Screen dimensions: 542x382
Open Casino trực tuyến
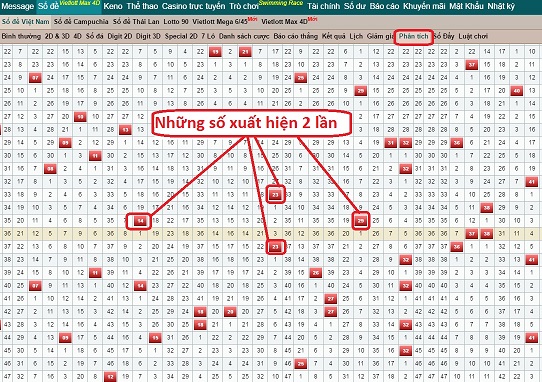193,6
